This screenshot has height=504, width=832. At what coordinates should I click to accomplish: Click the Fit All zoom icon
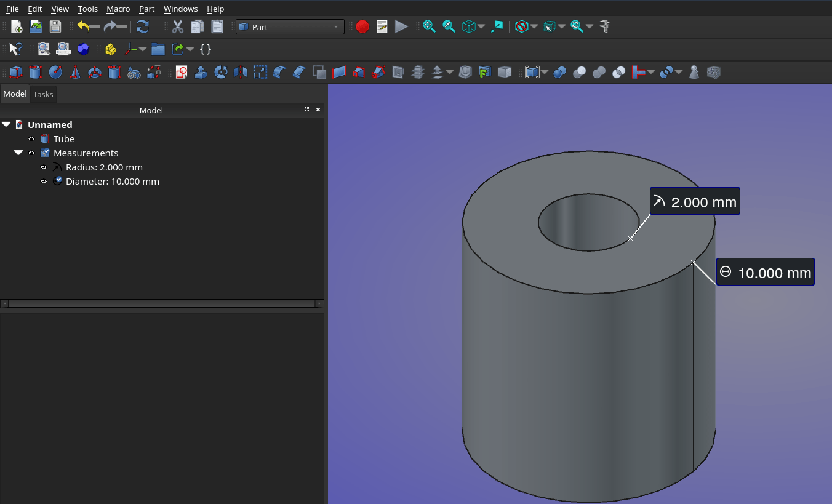(429, 27)
